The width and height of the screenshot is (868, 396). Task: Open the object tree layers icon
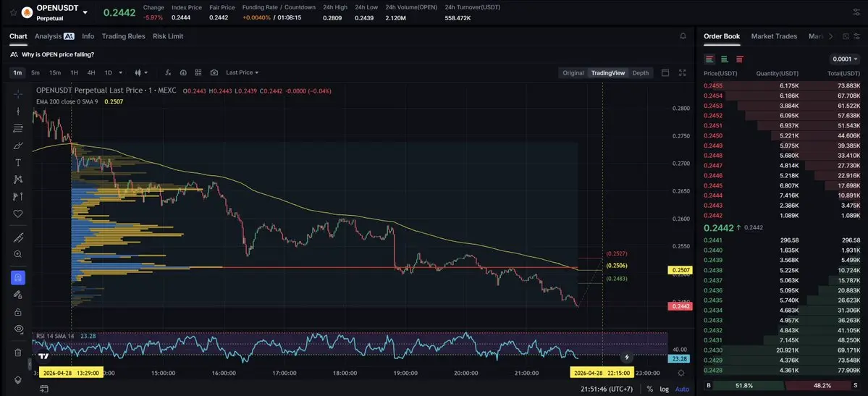coord(17,380)
